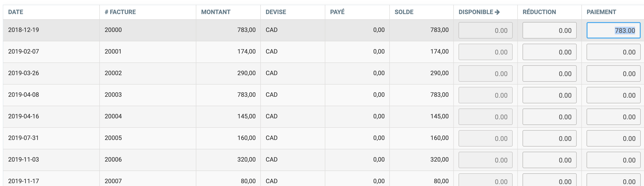
Task: Click the Paiement field for invoice 20000
Action: tap(613, 31)
